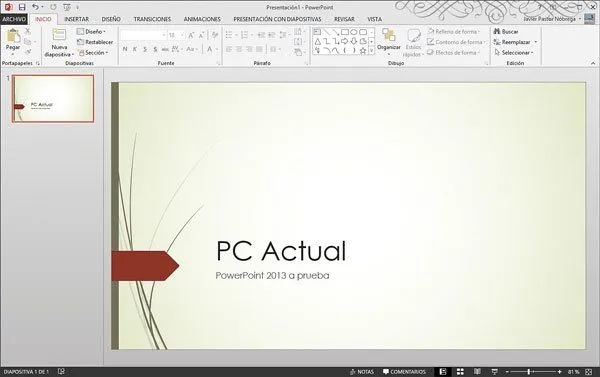Click the zoom slider handle
This screenshot has height=377, width=600.
tap(529, 372)
